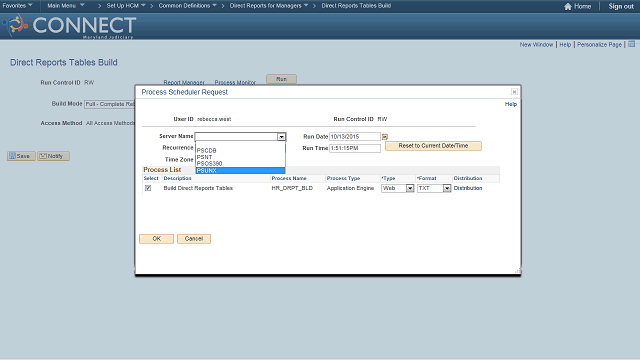Click into the Run Time field
640x360 pixels.
point(355,148)
